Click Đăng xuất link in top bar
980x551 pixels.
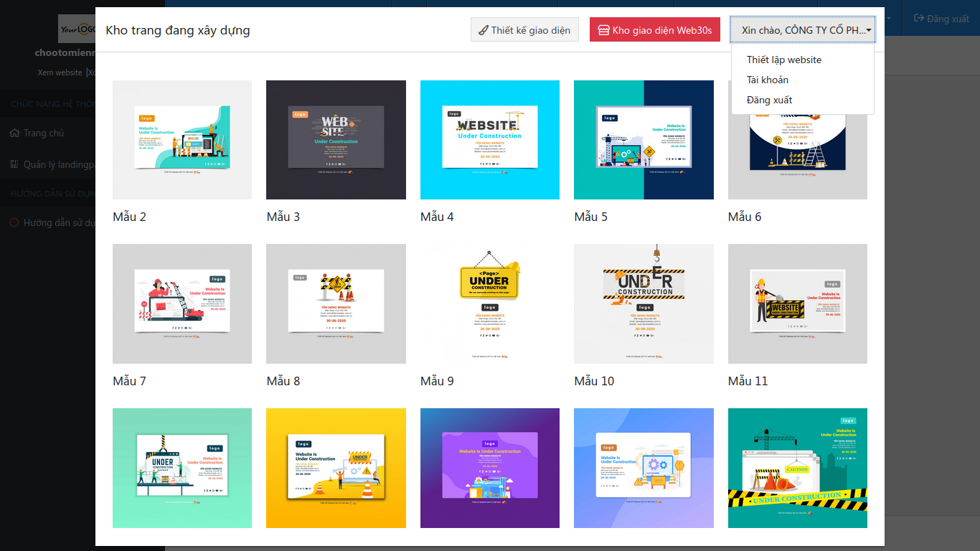tap(941, 19)
